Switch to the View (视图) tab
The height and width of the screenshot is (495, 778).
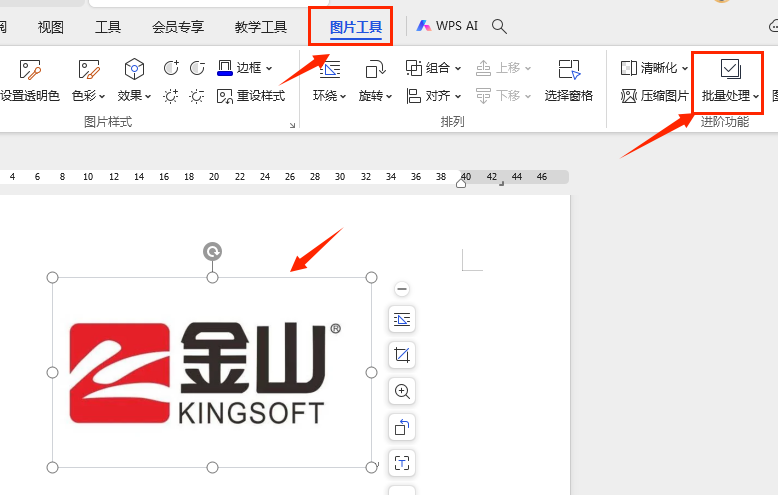pyautogui.click(x=51, y=27)
